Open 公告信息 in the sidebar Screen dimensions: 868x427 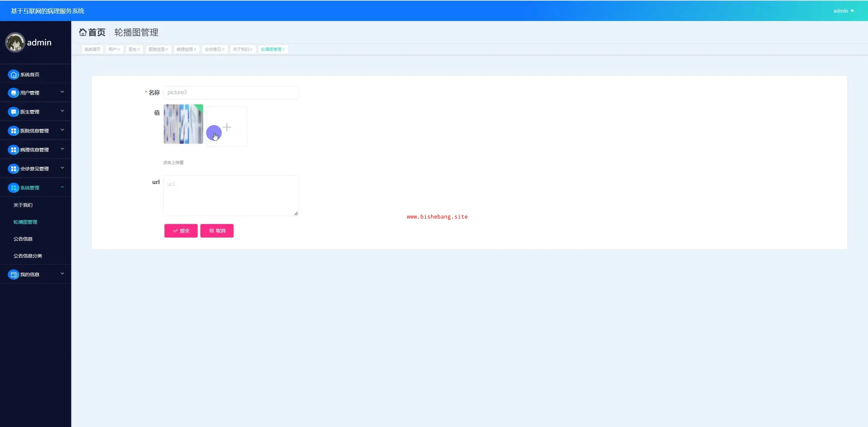(x=23, y=239)
